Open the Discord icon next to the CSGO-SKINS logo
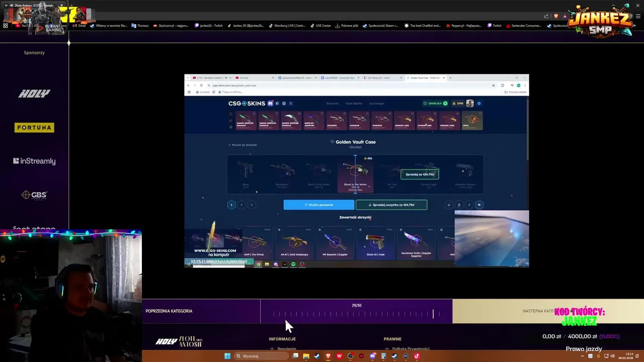The height and width of the screenshot is (362, 644). (270, 103)
